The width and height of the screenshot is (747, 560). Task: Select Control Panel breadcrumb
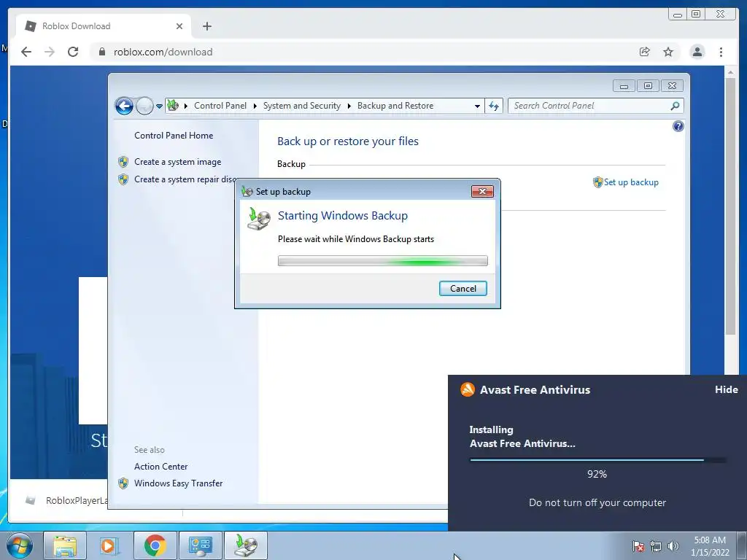tap(220, 106)
